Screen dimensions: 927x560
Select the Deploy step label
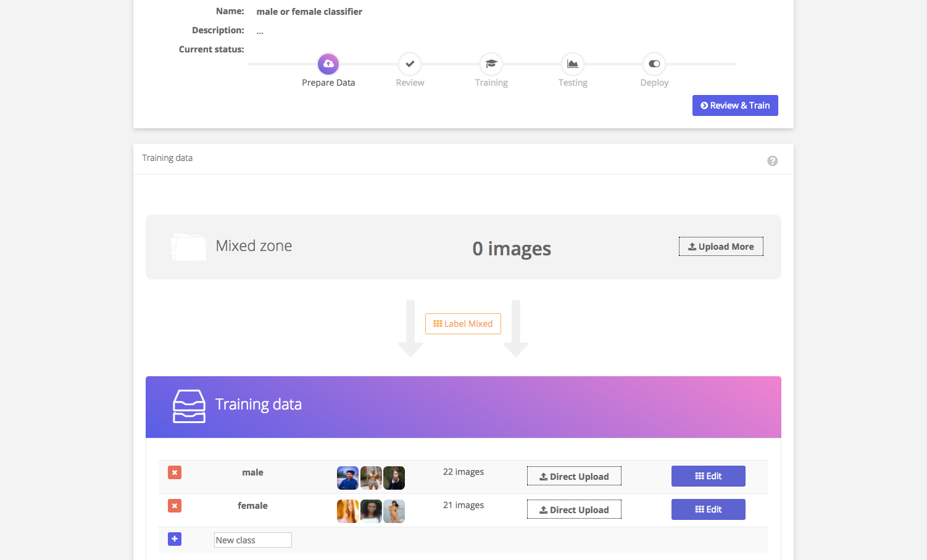[654, 83]
